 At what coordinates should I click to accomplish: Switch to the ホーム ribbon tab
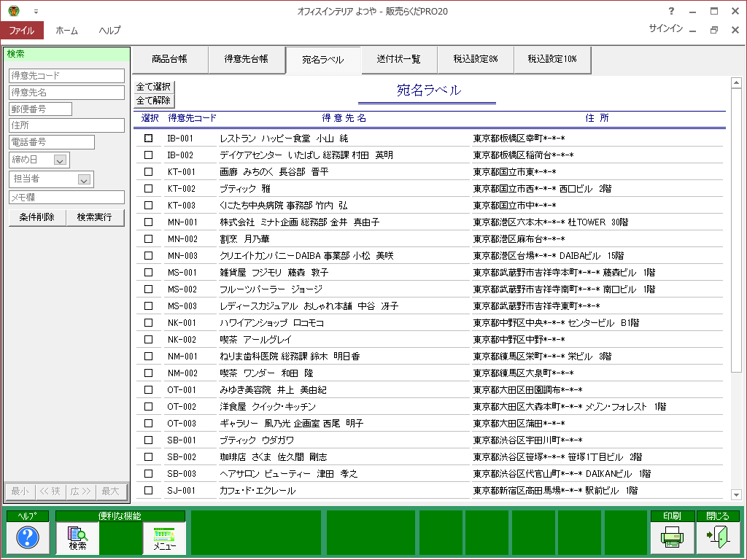pyautogui.click(x=66, y=31)
